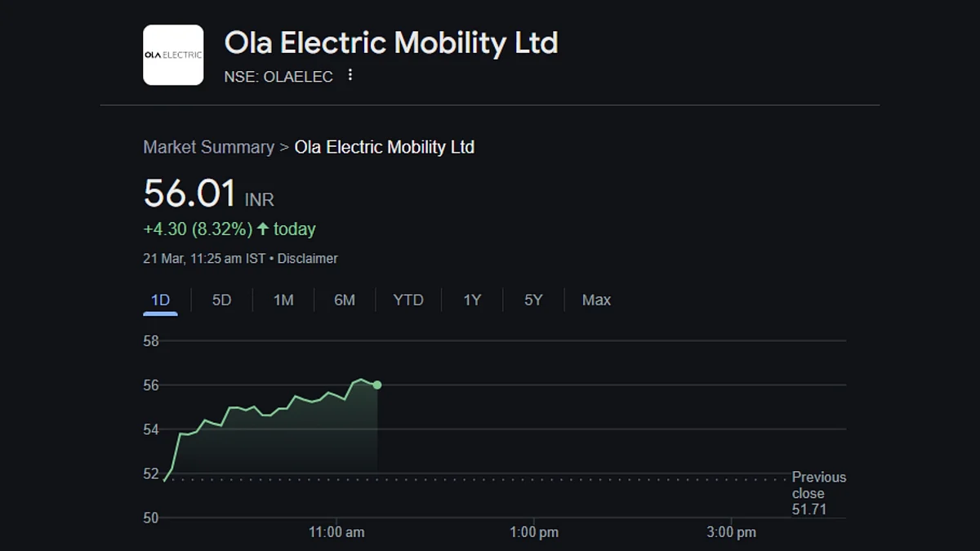Click the +4.30 (8.32%) change text
980x551 pixels.
click(x=198, y=229)
